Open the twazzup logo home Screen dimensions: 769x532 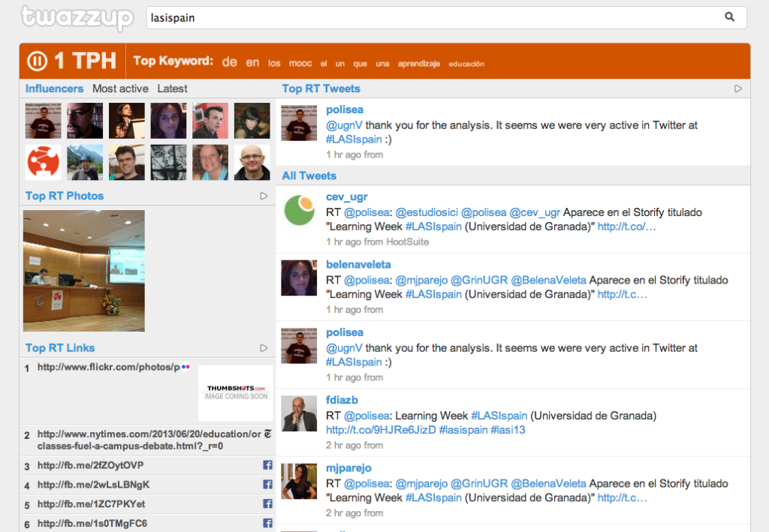[77, 18]
